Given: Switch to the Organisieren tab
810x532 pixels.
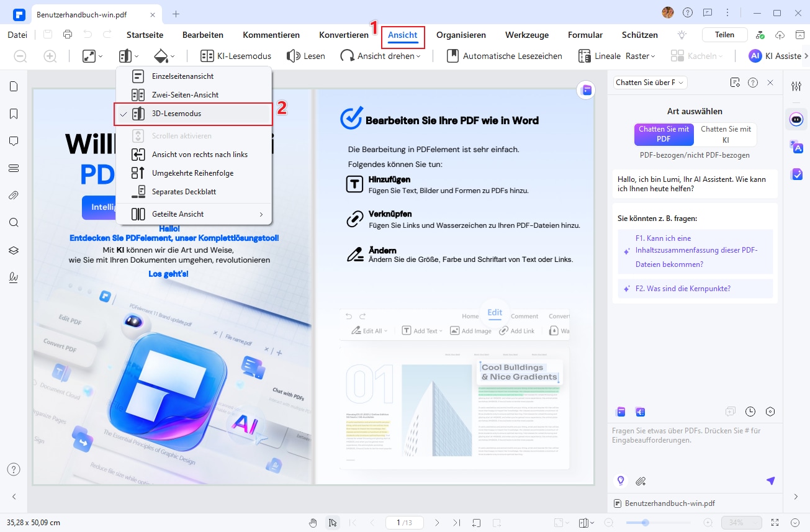Looking at the screenshot, I should tap(461, 35).
